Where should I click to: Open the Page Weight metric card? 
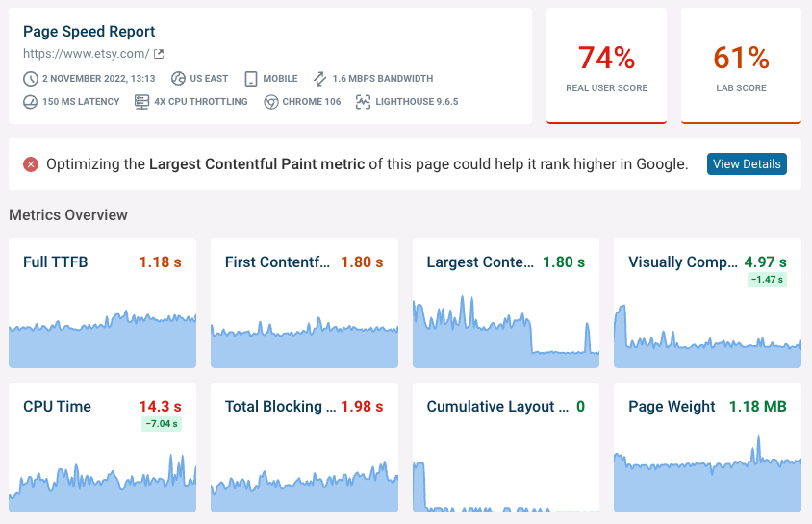pos(707,447)
